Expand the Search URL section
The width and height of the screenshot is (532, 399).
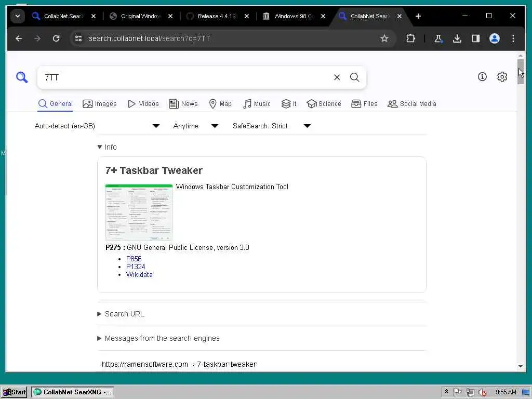121,314
